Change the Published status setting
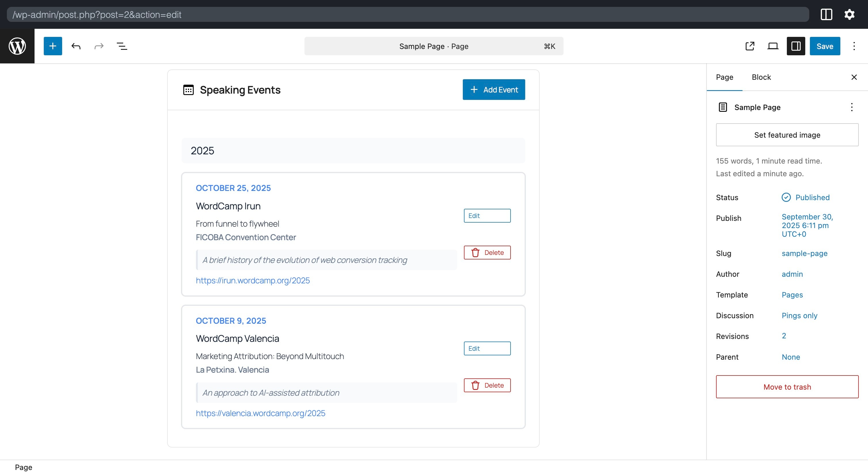The image size is (868, 474). click(812, 198)
